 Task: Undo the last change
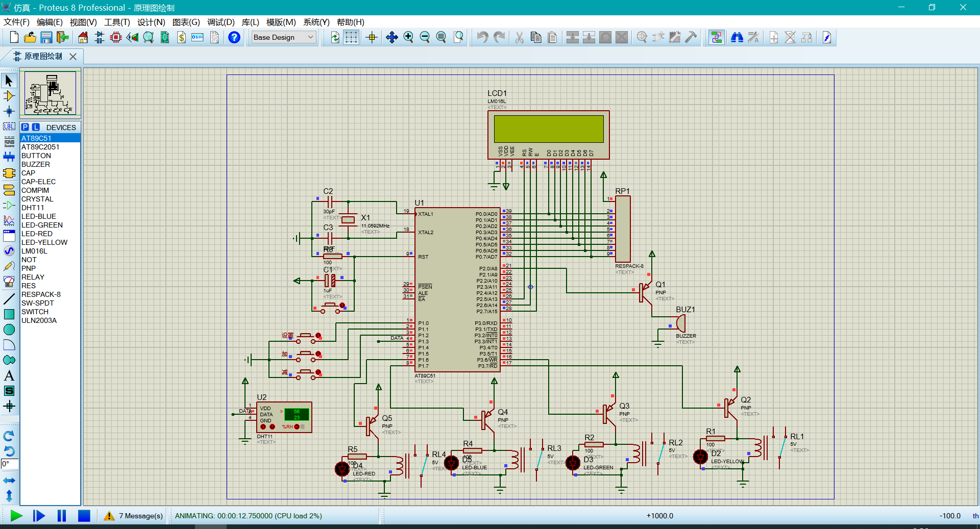[x=482, y=37]
